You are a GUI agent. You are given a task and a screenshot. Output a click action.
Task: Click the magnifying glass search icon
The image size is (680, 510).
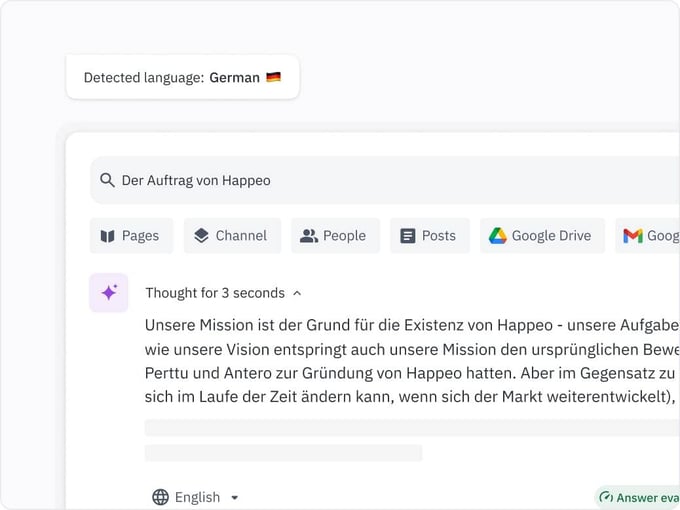pyautogui.click(x=107, y=181)
